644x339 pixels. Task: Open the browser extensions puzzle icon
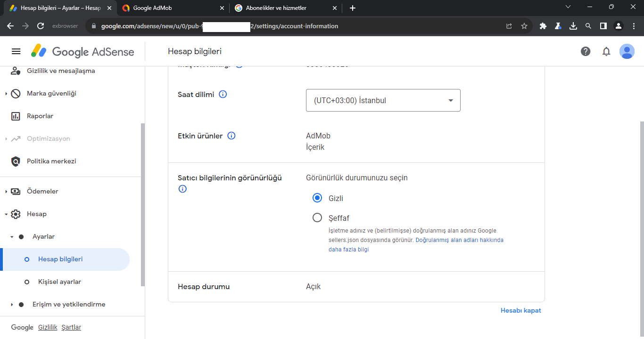543,26
